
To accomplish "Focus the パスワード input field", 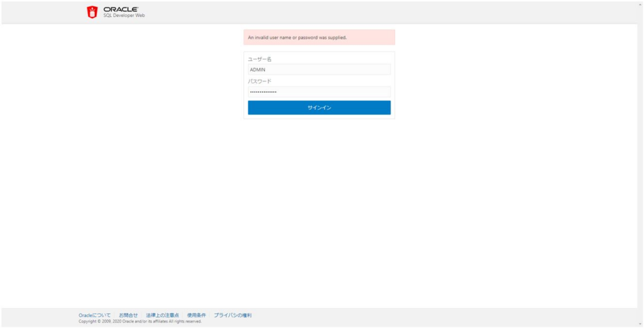I will click(x=319, y=92).
